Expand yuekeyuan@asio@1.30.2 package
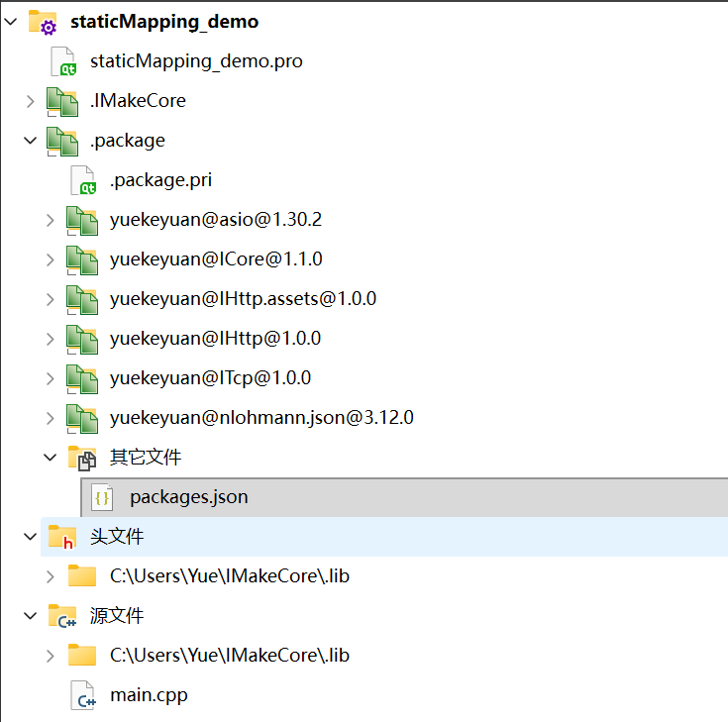This screenshot has width=728, height=722. 50,220
